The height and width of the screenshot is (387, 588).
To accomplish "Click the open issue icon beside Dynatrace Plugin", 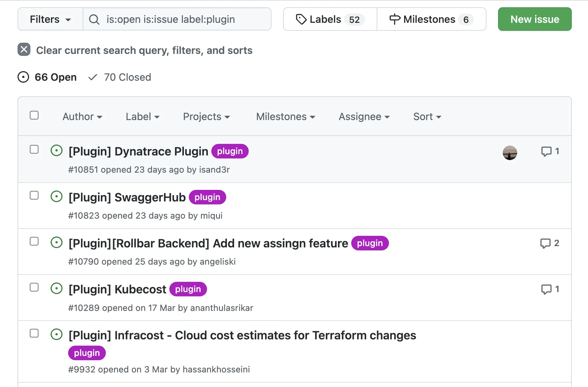I will click(56, 150).
